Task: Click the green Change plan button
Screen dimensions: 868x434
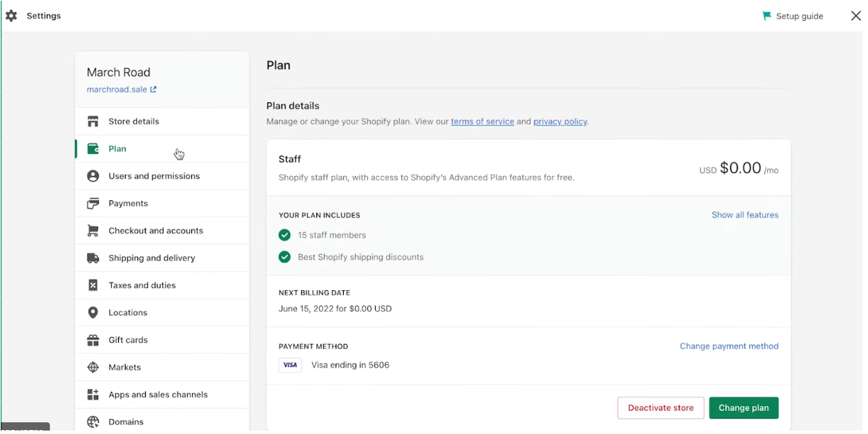Action: click(x=743, y=408)
